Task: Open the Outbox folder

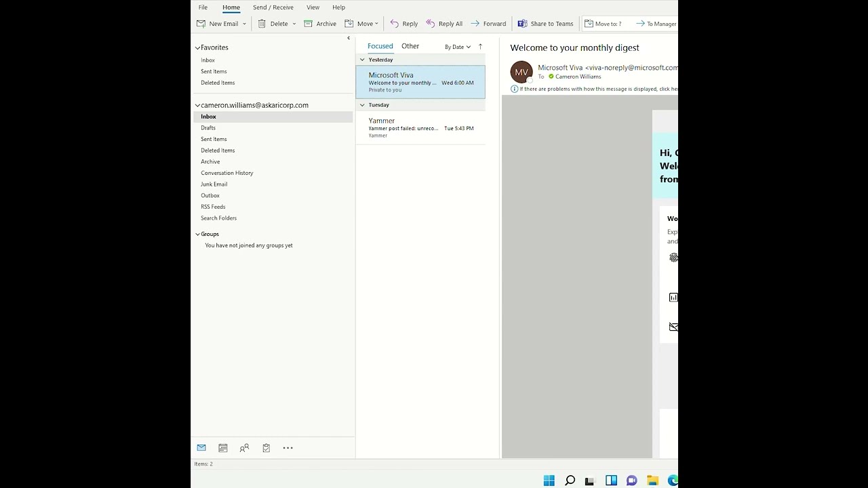Action: click(210, 195)
